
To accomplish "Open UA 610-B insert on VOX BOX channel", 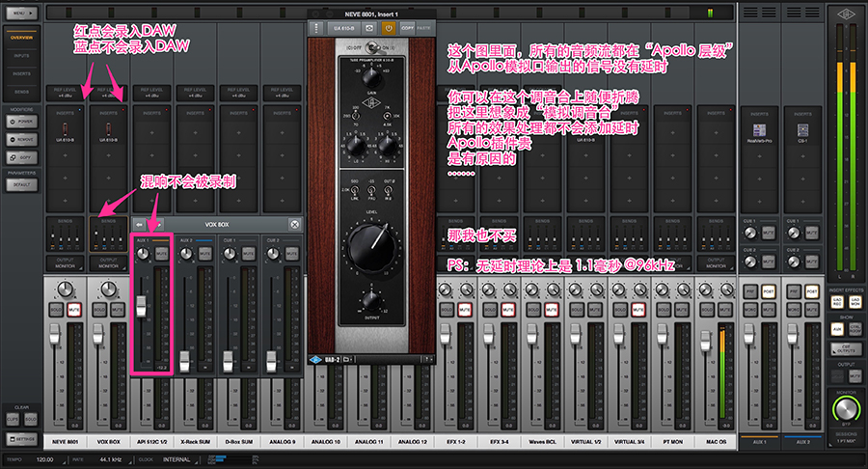I will tap(108, 132).
